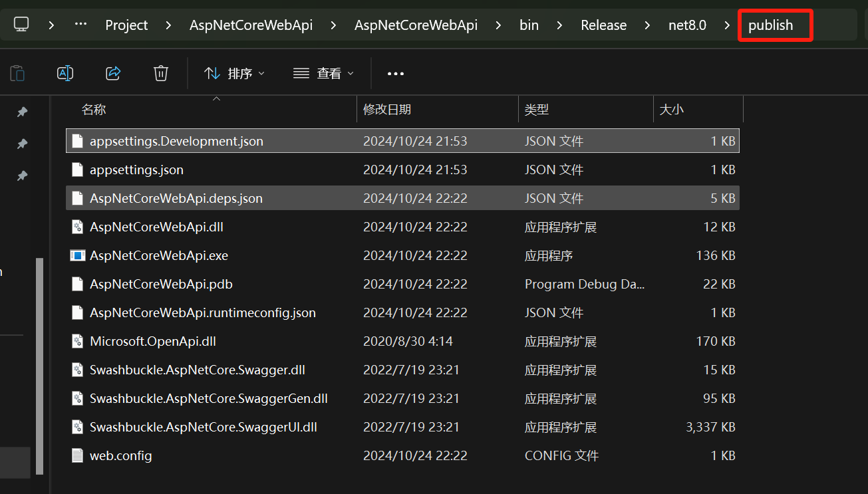Click the 2020/8/30 4:14 date cell
868x494 pixels.
point(408,341)
